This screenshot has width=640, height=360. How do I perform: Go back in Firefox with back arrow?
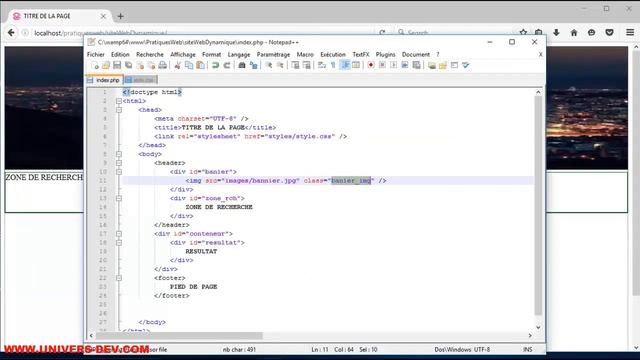coord(11,33)
